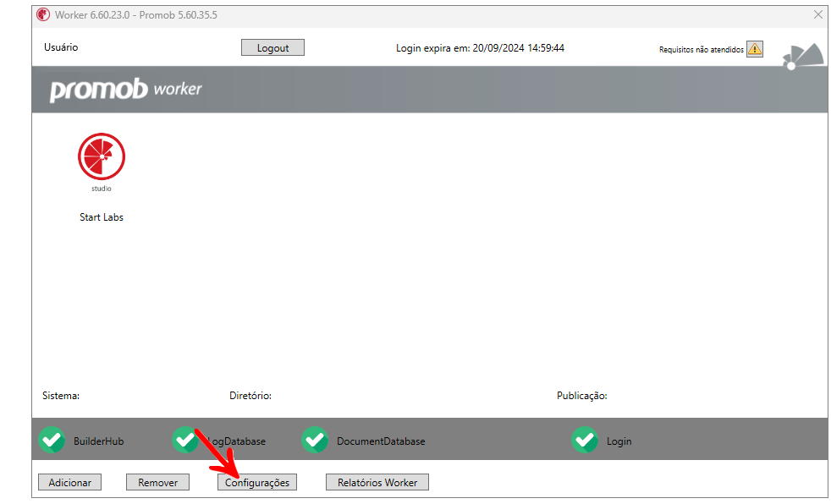Click the Remover button
This screenshot has width=831, height=504.
158,482
